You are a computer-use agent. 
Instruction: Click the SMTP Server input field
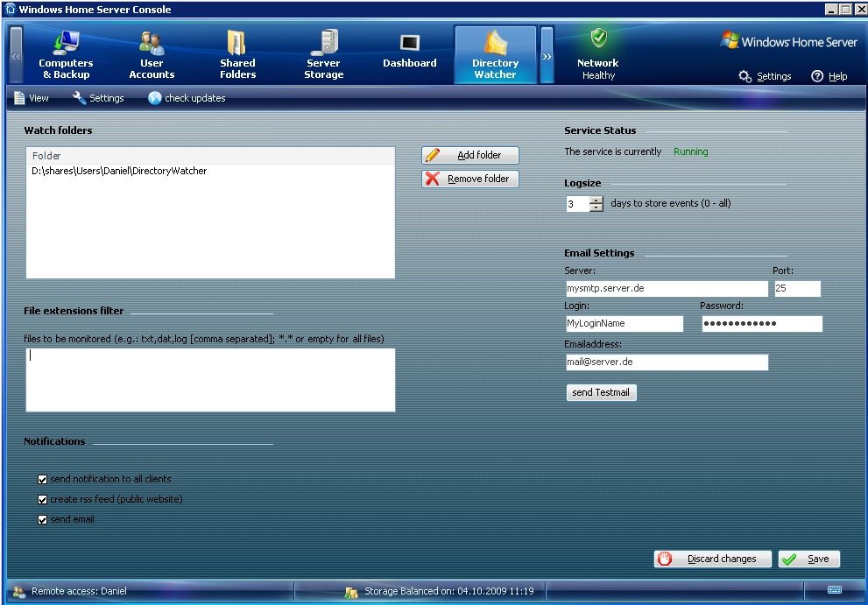coord(667,288)
